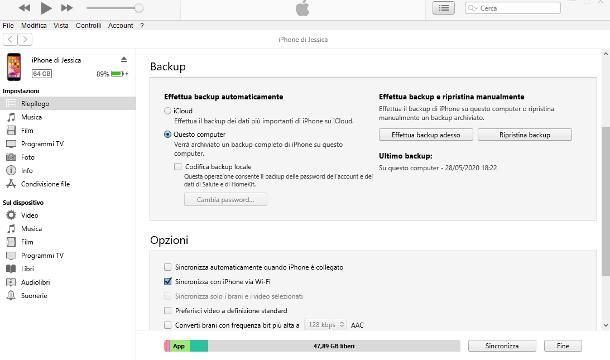Viewport: 610px width, 360px height.
Task: Click Effettua backup adesso button
Action: coord(426,135)
